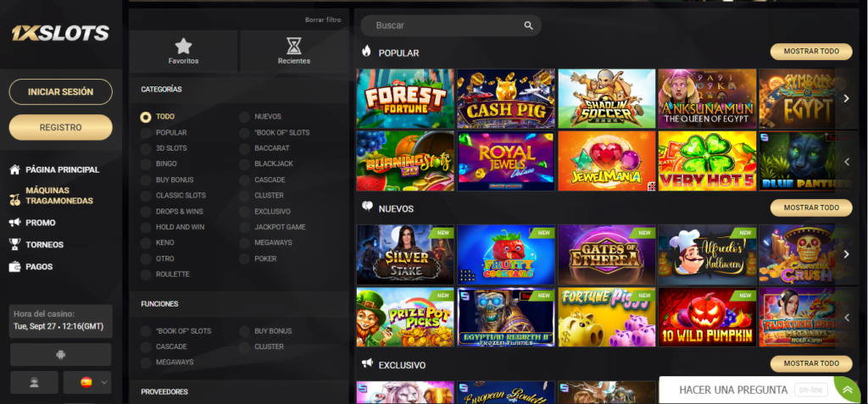868x404 pixels.
Task: Click the Registro button
Action: click(61, 127)
